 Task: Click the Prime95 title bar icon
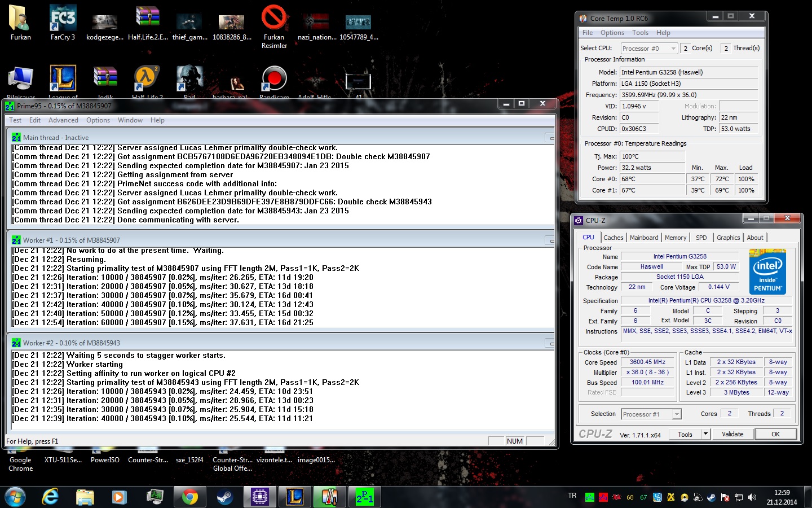coord(10,106)
